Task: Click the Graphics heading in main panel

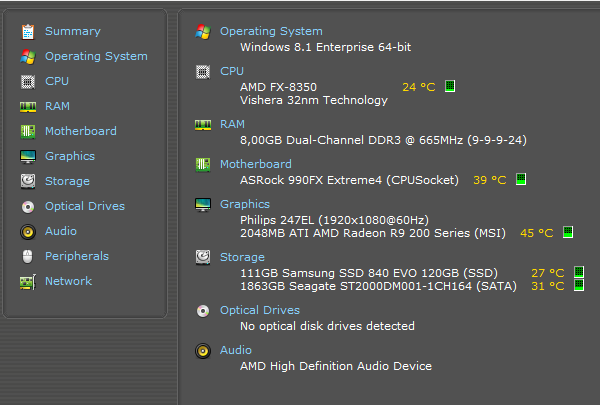Action: click(245, 204)
